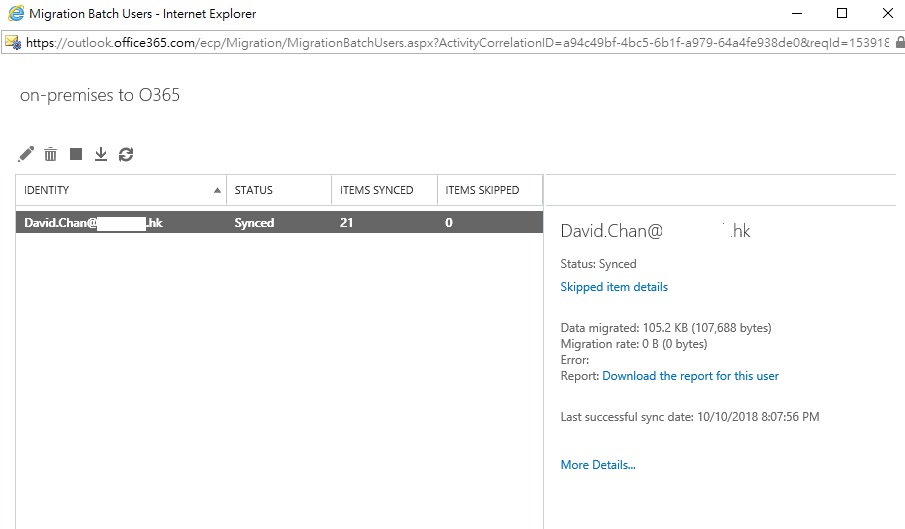Sort by ITEMS SKIPPED column header
The image size is (905, 529).
(490, 190)
